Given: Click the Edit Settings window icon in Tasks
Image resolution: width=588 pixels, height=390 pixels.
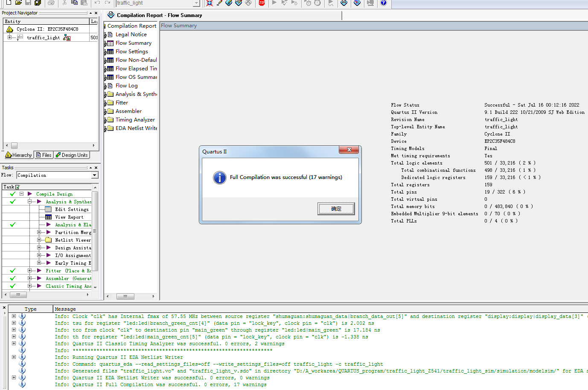Looking at the screenshot, I should point(48,209).
